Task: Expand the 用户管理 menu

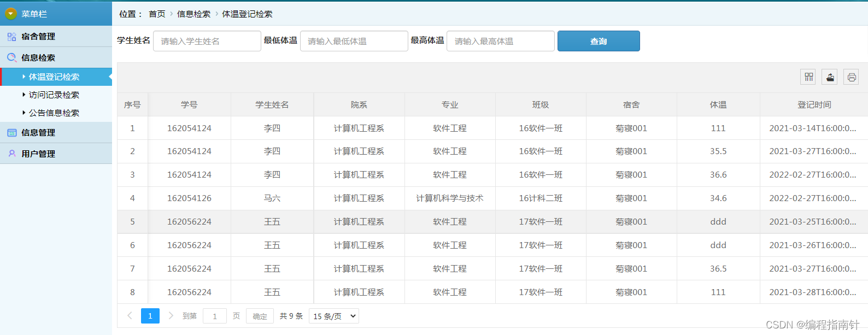Action: tap(56, 154)
